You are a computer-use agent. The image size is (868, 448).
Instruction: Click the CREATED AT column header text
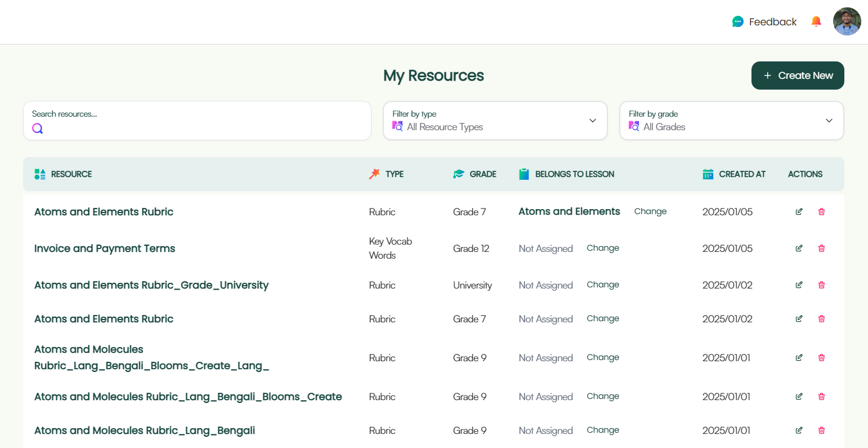point(742,174)
